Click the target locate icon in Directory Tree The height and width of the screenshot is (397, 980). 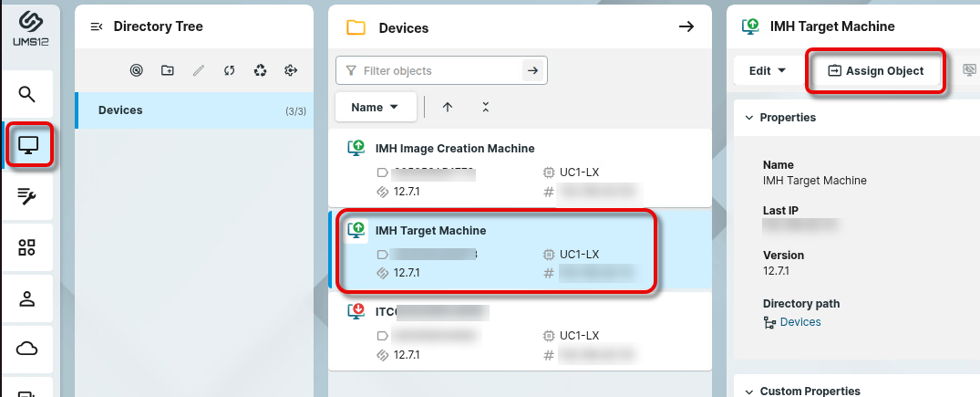136,70
